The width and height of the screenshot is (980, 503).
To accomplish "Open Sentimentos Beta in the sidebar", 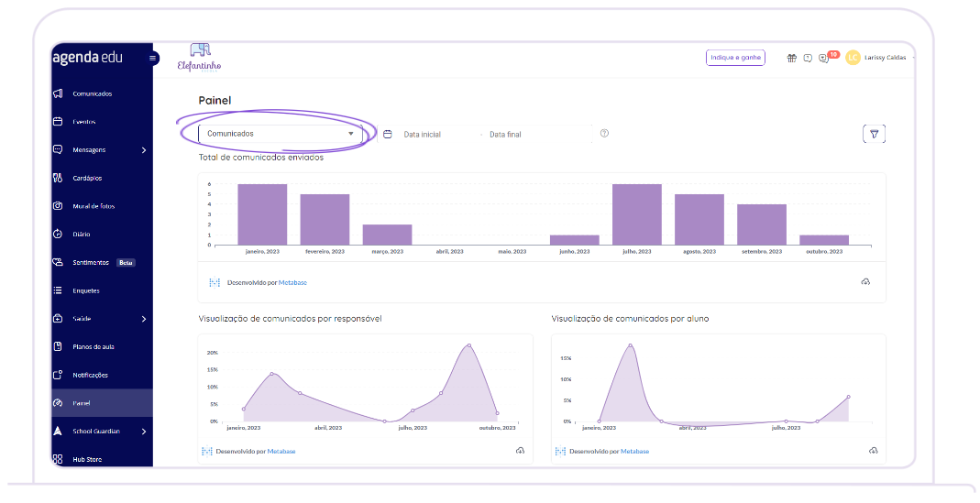I will click(x=91, y=263).
